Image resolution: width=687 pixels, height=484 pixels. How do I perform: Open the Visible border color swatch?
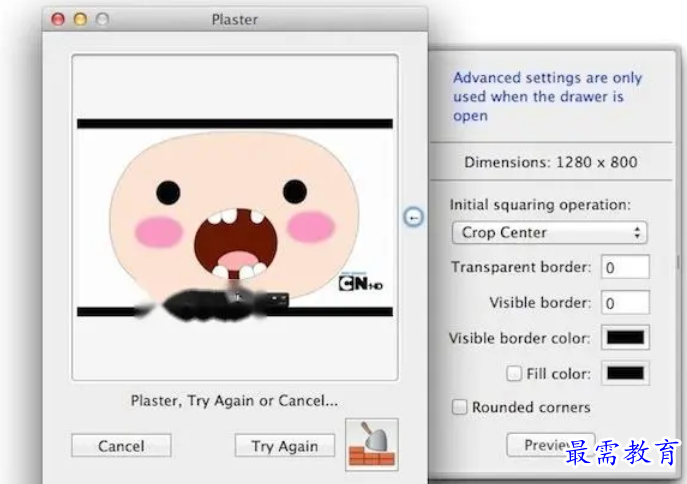pos(625,337)
